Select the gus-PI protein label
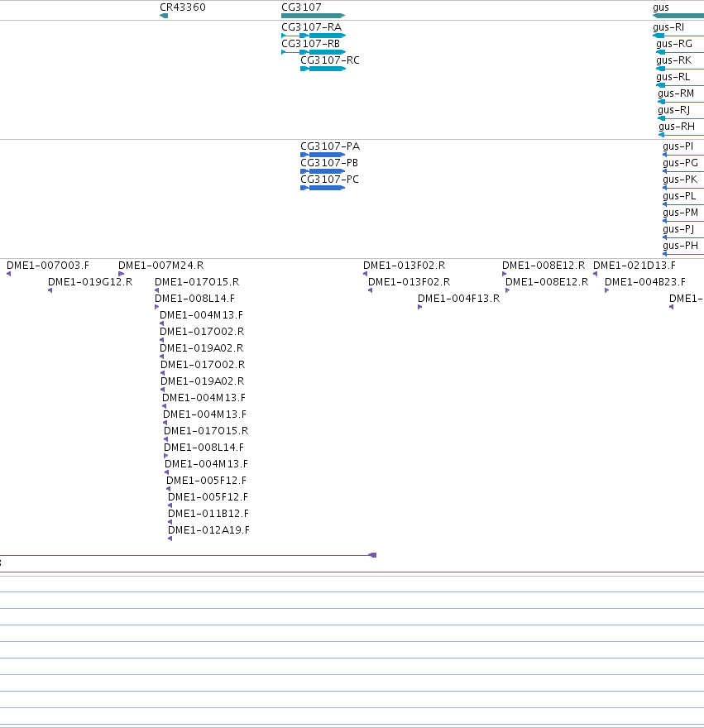 (678, 146)
